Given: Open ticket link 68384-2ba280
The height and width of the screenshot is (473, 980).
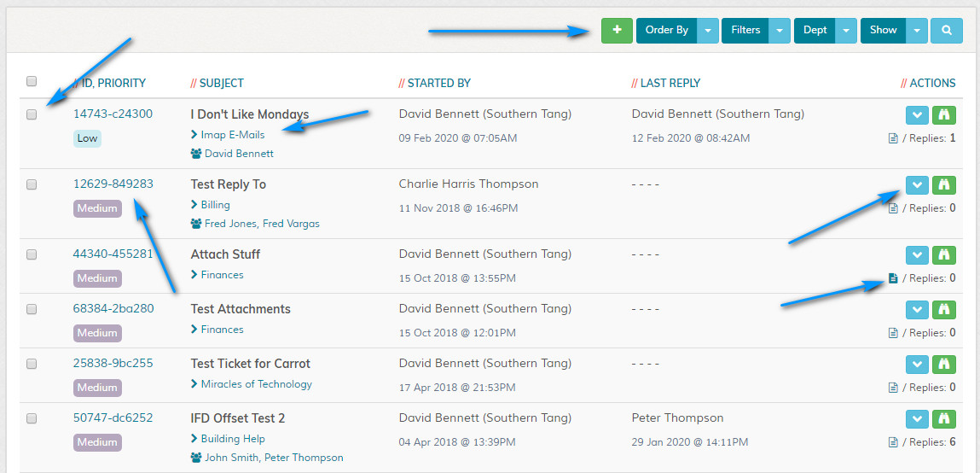Looking at the screenshot, I should [x=113, y=308].
